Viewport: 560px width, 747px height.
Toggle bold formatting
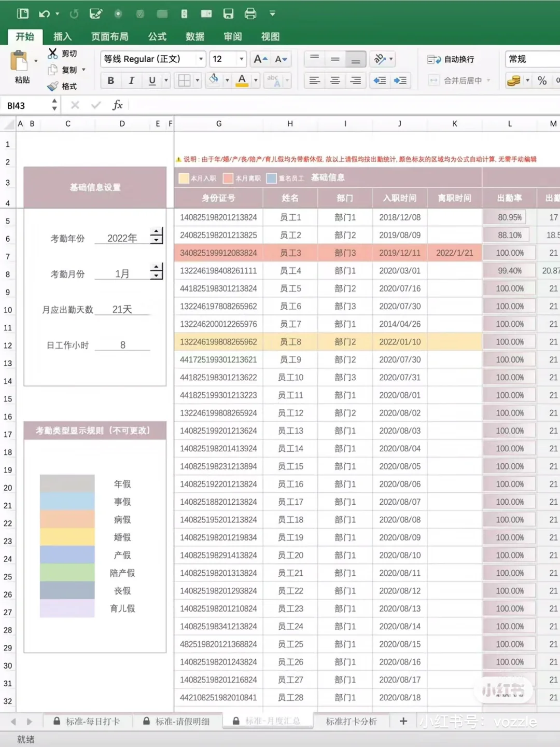[110, 80]
